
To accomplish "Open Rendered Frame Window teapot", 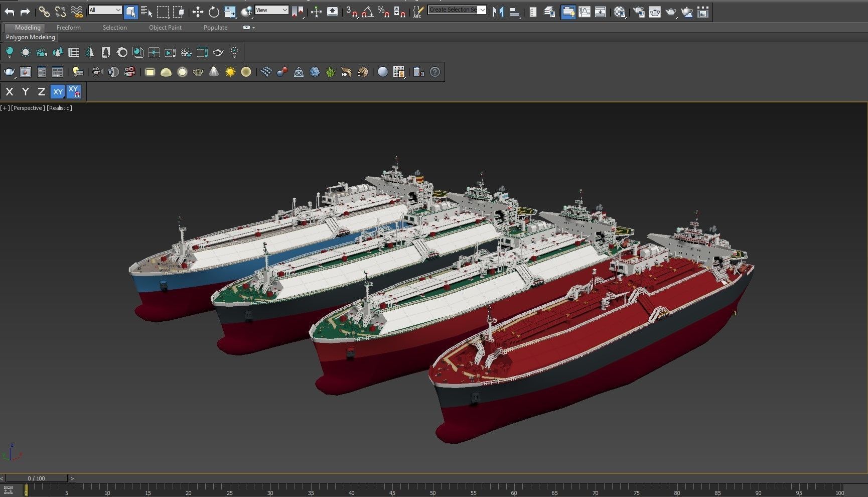I will [655, 12].
